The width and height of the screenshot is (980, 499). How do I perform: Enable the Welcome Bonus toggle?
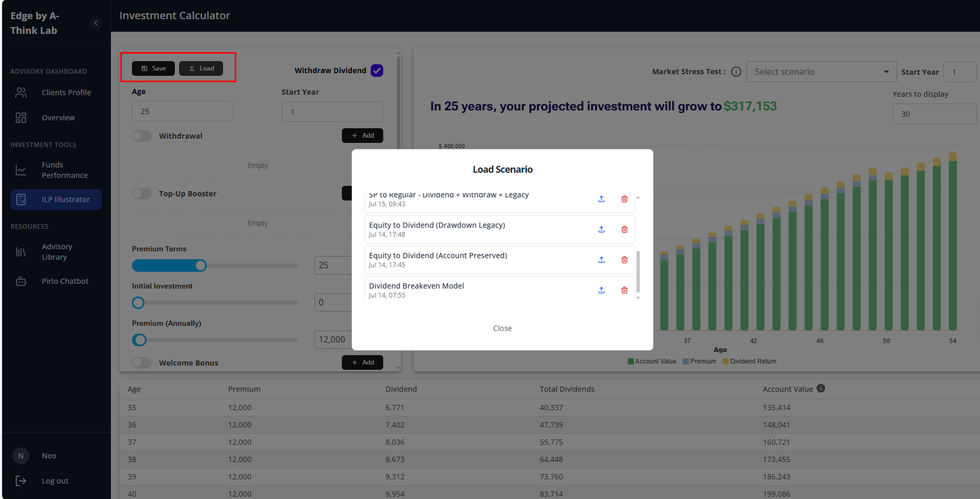coord(142,362)
